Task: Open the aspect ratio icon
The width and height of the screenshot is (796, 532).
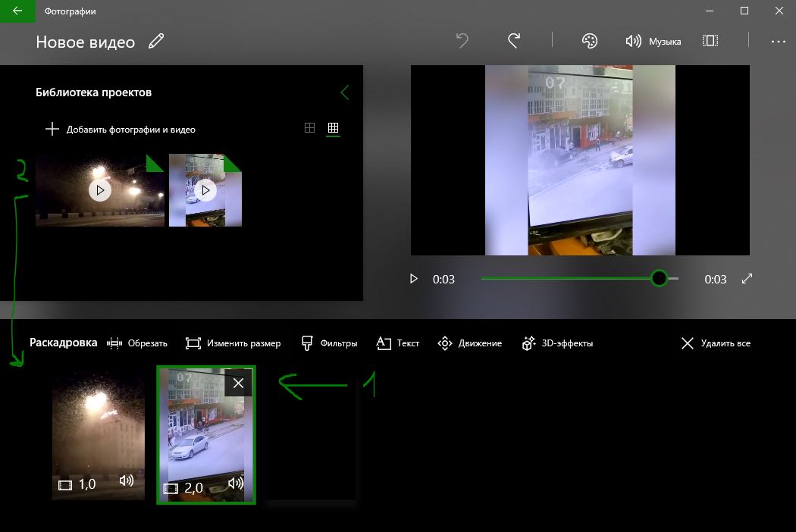Action: [x=710, y=41]
